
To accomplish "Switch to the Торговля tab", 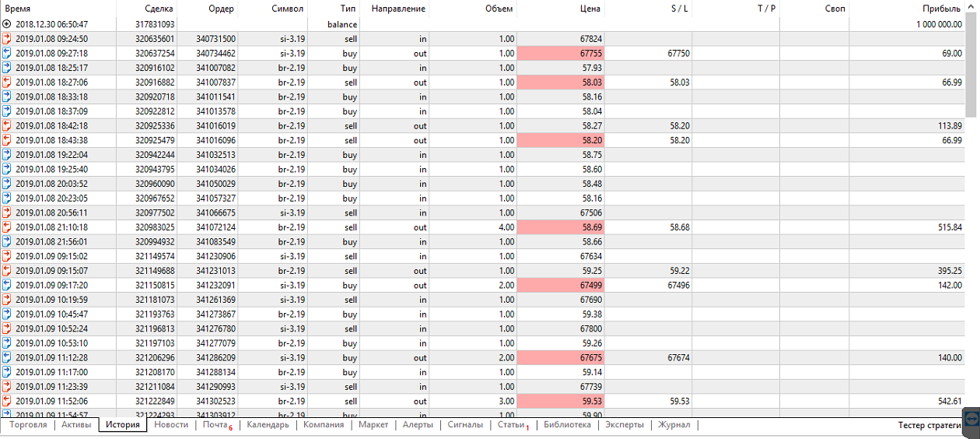I will pyautogui.click(x=28, y=425).
